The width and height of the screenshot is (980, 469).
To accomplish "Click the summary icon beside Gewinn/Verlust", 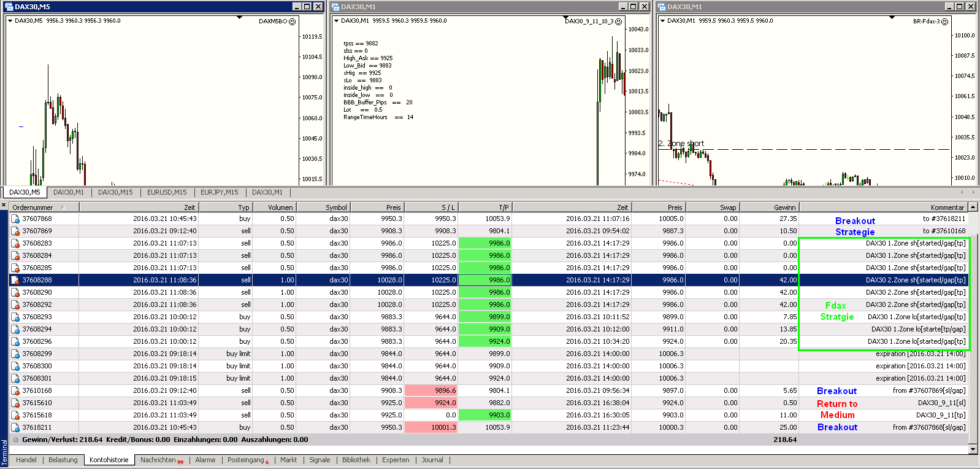I will [16, 440].
